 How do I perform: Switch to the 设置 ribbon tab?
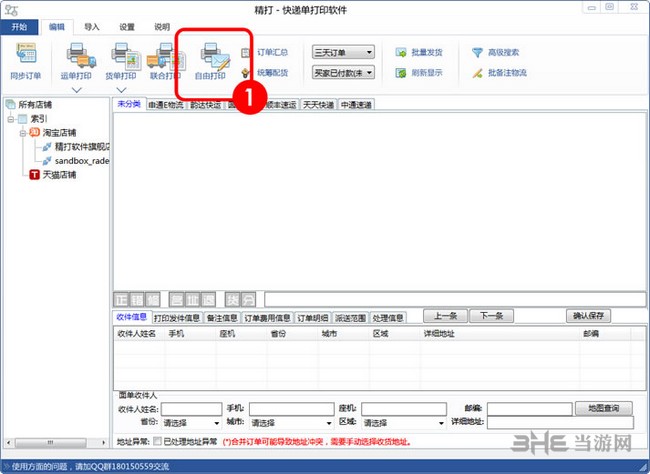point(127,27)
